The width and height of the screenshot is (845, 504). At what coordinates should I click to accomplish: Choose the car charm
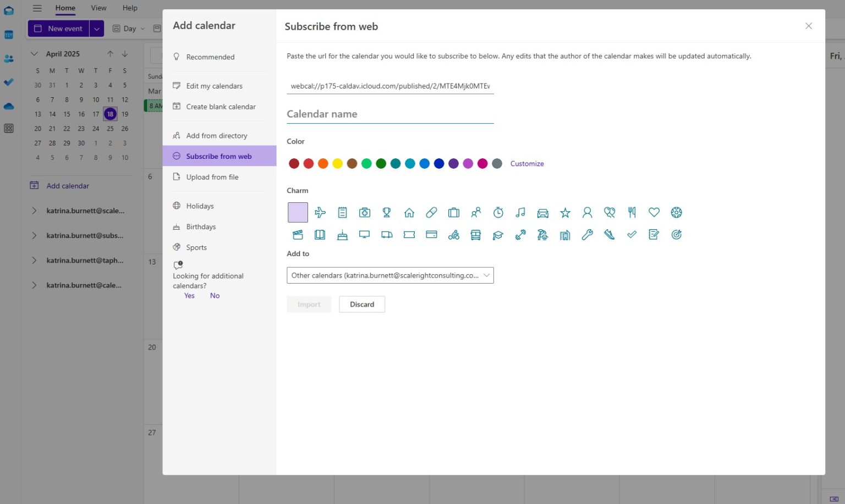[542, 212]
